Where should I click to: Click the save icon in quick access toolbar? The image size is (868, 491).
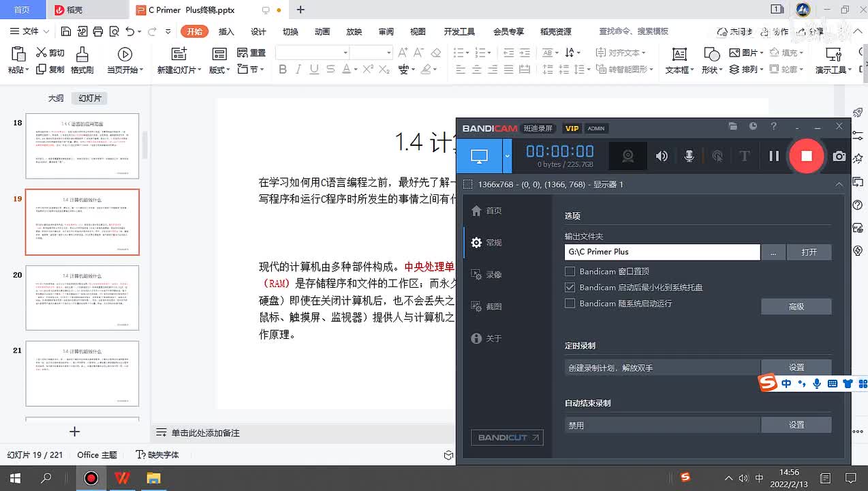coord(66,31)
